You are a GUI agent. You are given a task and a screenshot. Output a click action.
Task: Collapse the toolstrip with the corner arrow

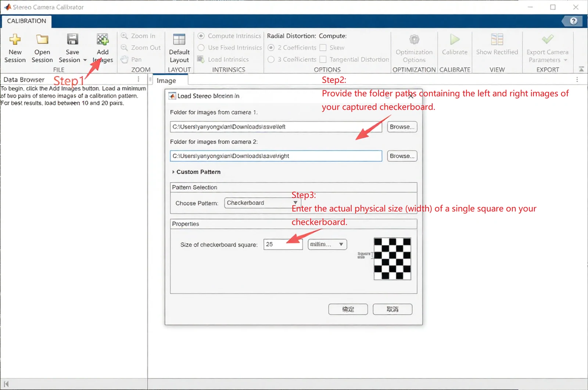581,69
